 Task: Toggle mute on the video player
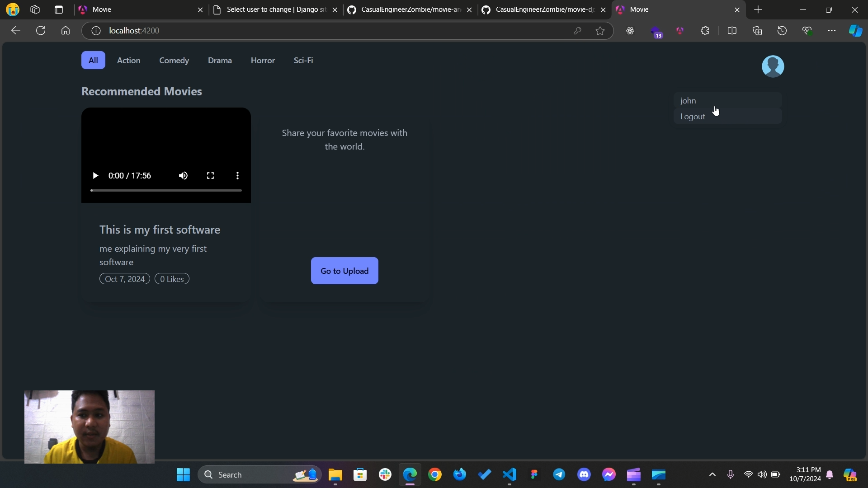[x=183, y=175]
